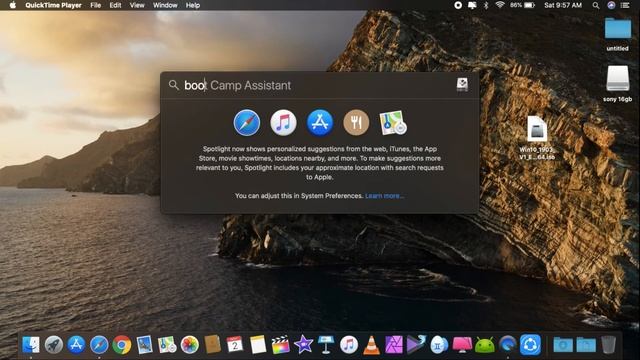The height and width of the screenshot is (360, 640).
Task: Click the Spotlight search field text
Action: 238,85
